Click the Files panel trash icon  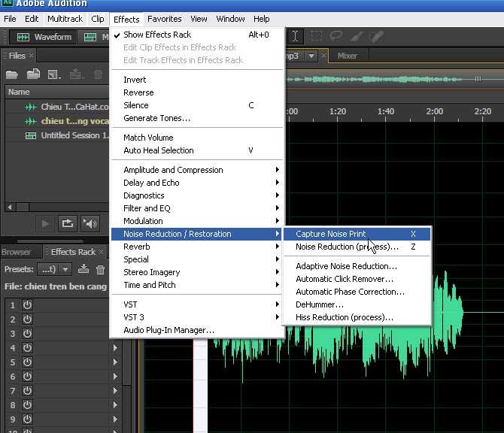98,74
